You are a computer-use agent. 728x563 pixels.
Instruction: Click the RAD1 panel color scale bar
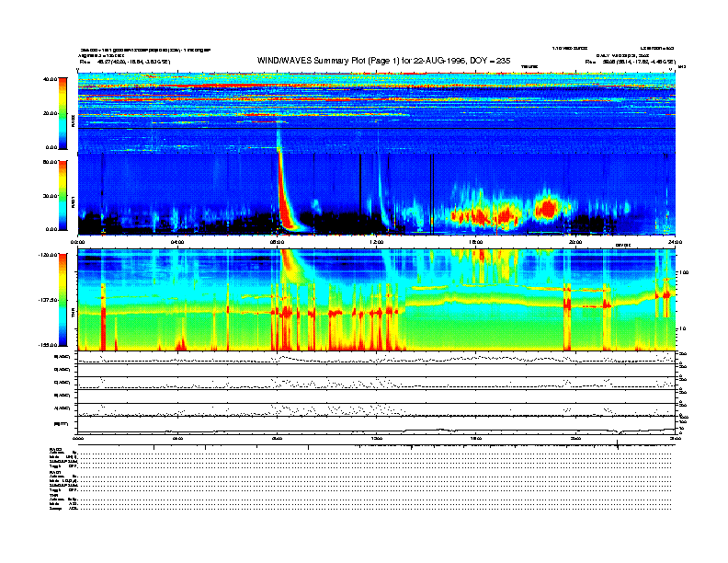(x=63, y=196)
